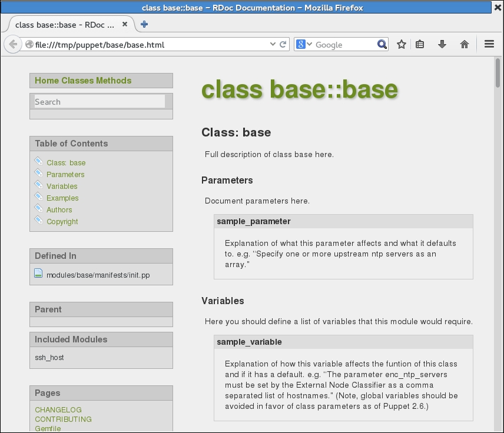Open the CHANGELOG page link
This screenshot has height=433, width=504.
58,410
